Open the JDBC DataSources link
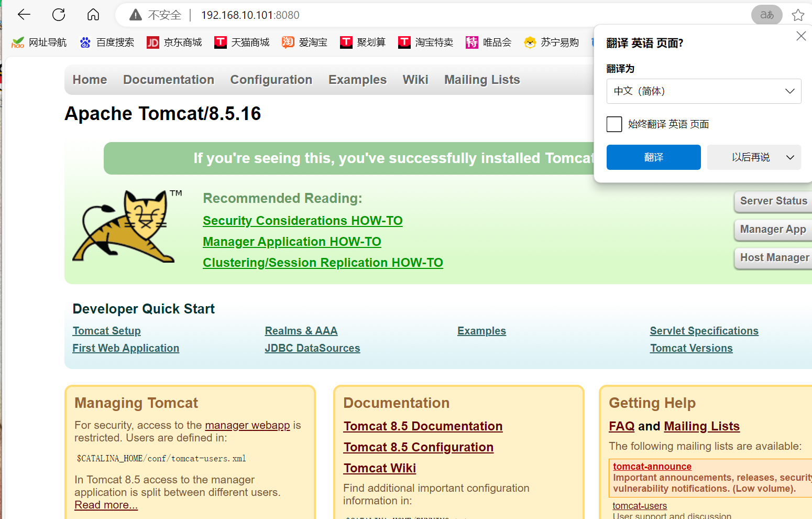Image resolution: width=812 pixels, height=519 pixels. coord(312,348)
